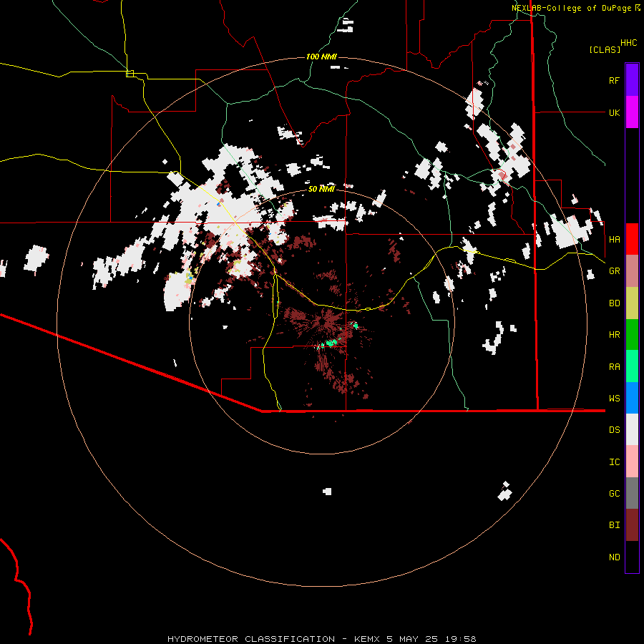The height and width of the screenshot is (644, 644).
Task: Click the HR green legend swatch
Action: click(x=632, y=335)
